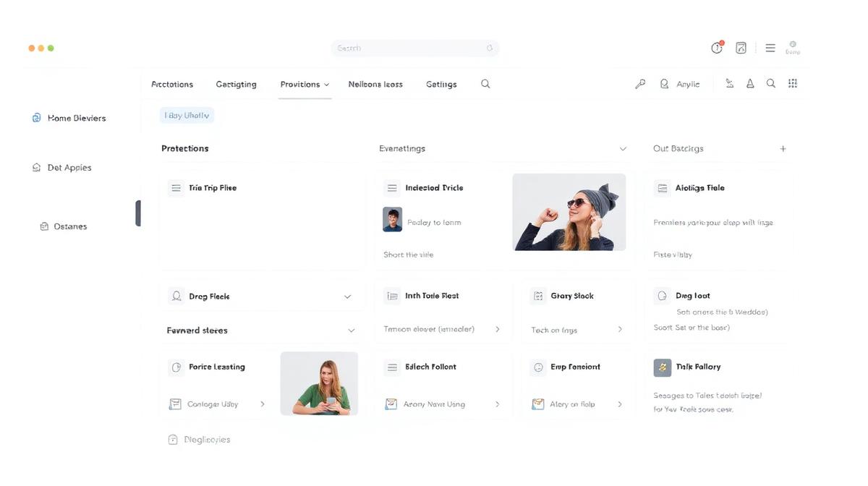Click the icon on Indected Triele card
This screenshot has height=486, width=868.
click(391, 188)
